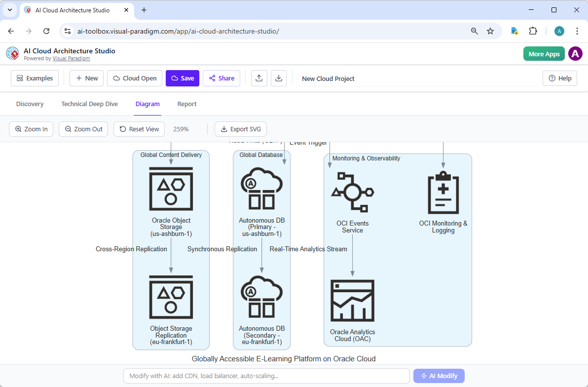Viewport: 588px width, 387px height.
Task: Click the Modify with AI input field
Action: tap(266, 376)
